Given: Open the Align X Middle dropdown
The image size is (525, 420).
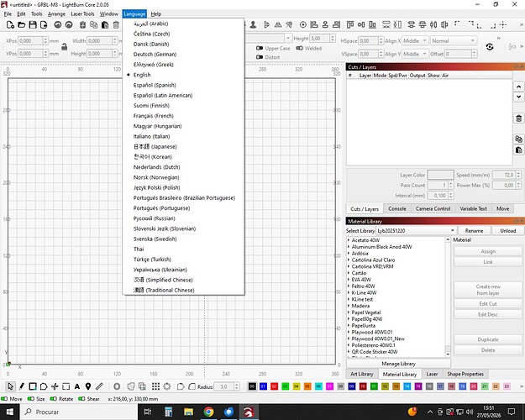Looking at the screenshot, I should pos(415,41).
